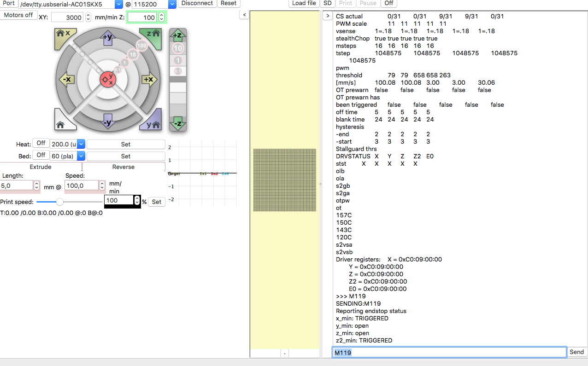Toggle the Bed Off button

41,156
